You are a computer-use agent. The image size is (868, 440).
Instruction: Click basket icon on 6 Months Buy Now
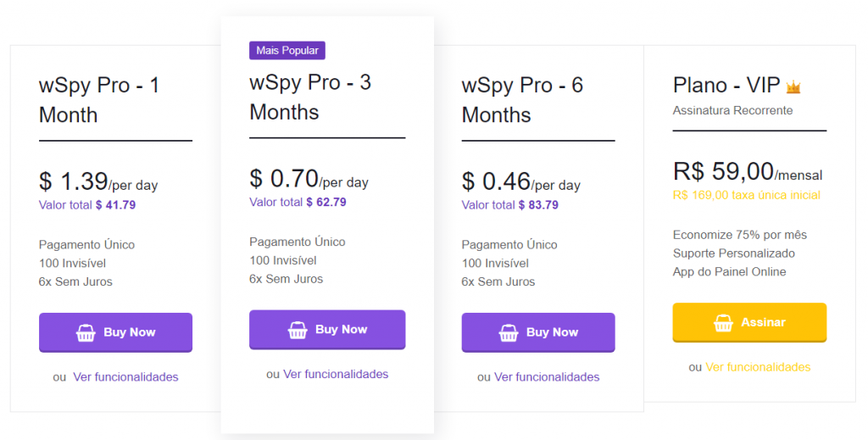[x=509, y=333]
